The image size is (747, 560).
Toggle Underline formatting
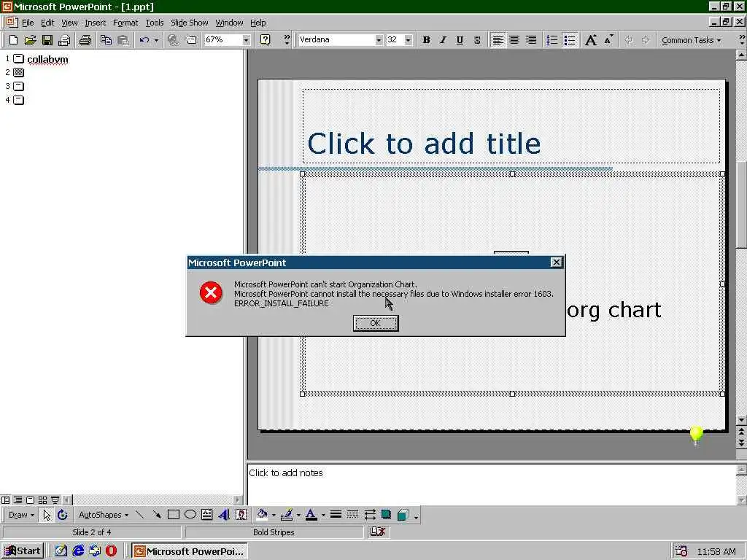tap(460, 40)
